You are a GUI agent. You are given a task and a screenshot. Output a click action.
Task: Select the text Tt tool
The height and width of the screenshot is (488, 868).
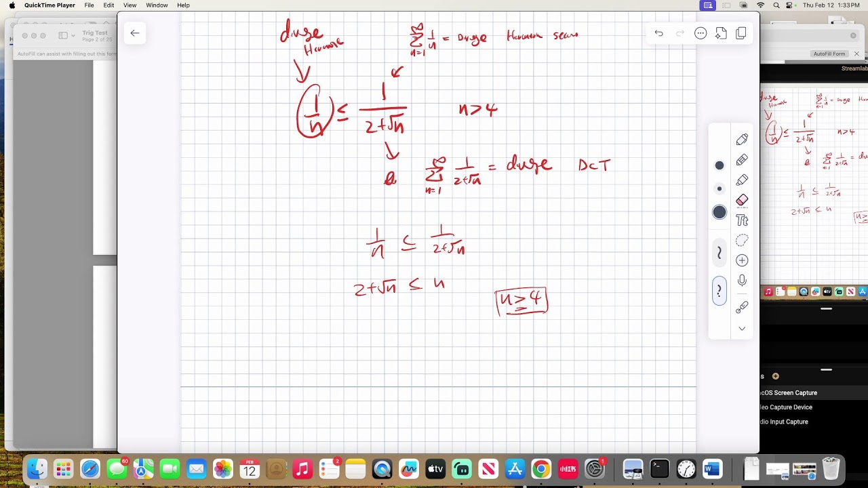[742, 220]
